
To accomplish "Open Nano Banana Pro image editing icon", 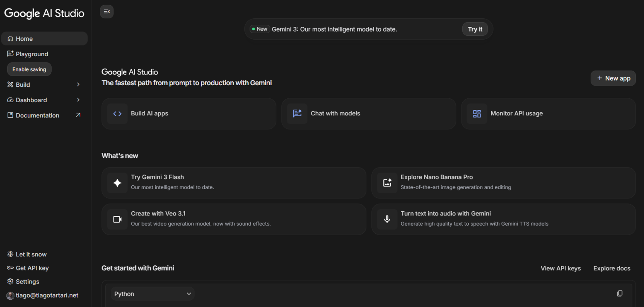I will 387,183.
